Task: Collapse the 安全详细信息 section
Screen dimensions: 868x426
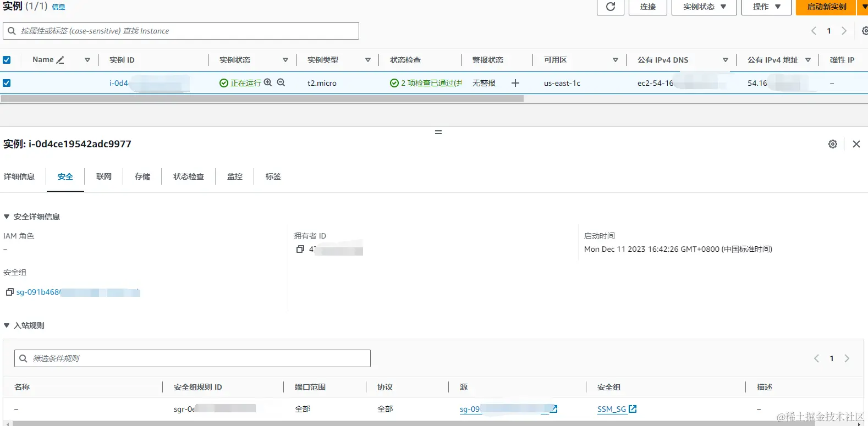Action: [x=7, y=217]
